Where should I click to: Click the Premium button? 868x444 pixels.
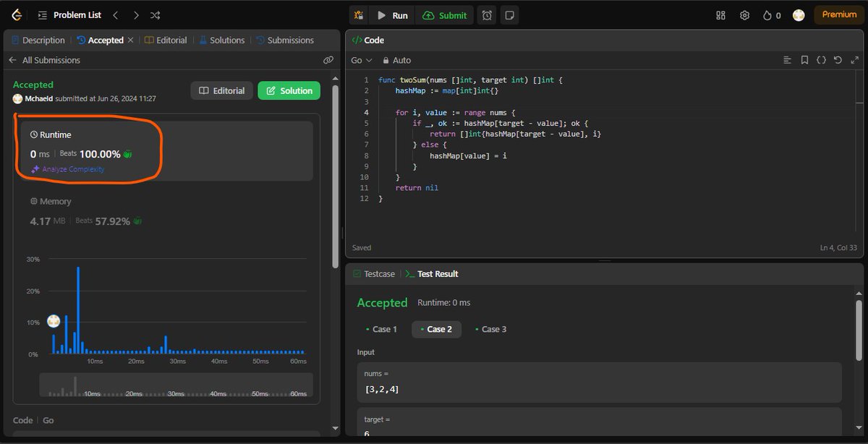[x=839, y=14]
